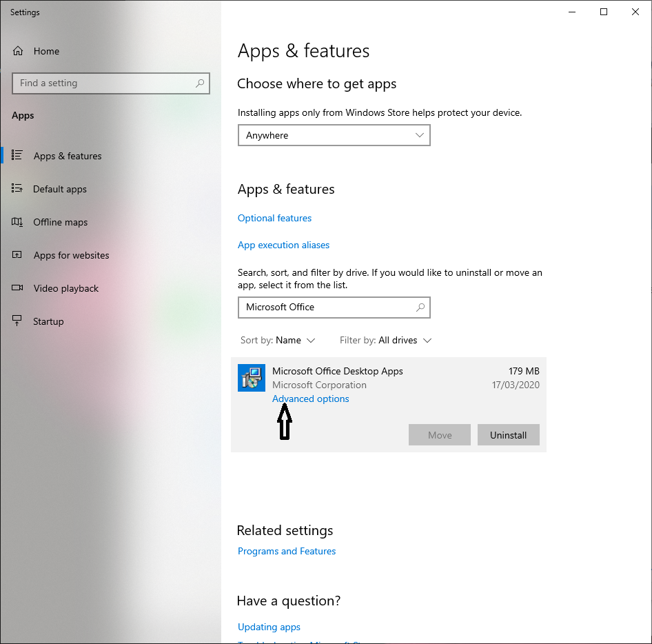Click the Microsoft Office app search field
The image size is (652, 644).
coord(334,308)
